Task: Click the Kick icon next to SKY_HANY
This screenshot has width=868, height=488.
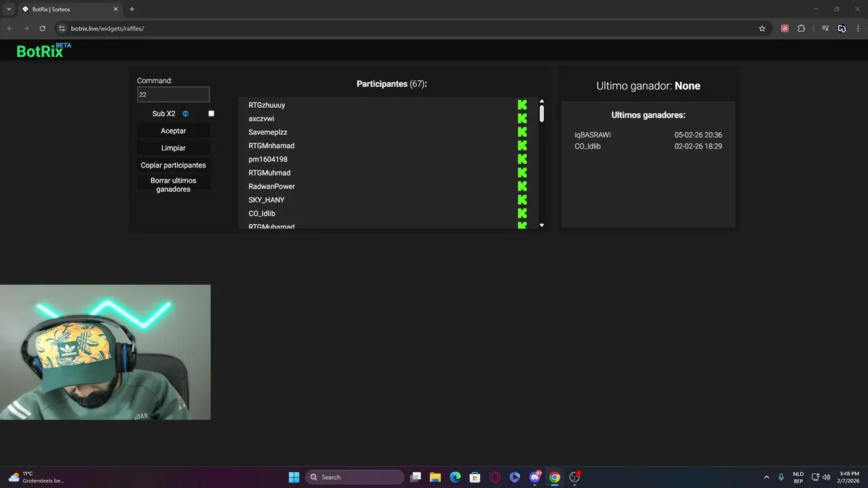Action: click(x=522, y=200)
